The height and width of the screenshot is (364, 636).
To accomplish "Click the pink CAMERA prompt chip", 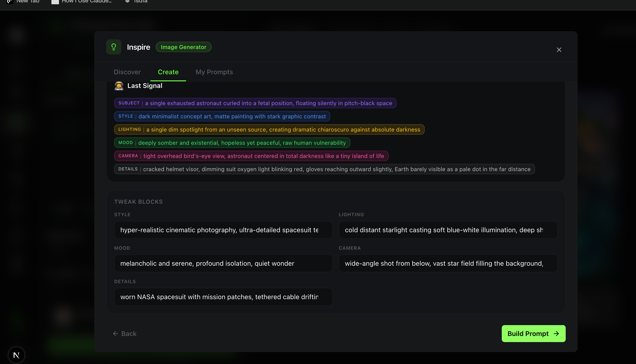I will pos(251,156).
